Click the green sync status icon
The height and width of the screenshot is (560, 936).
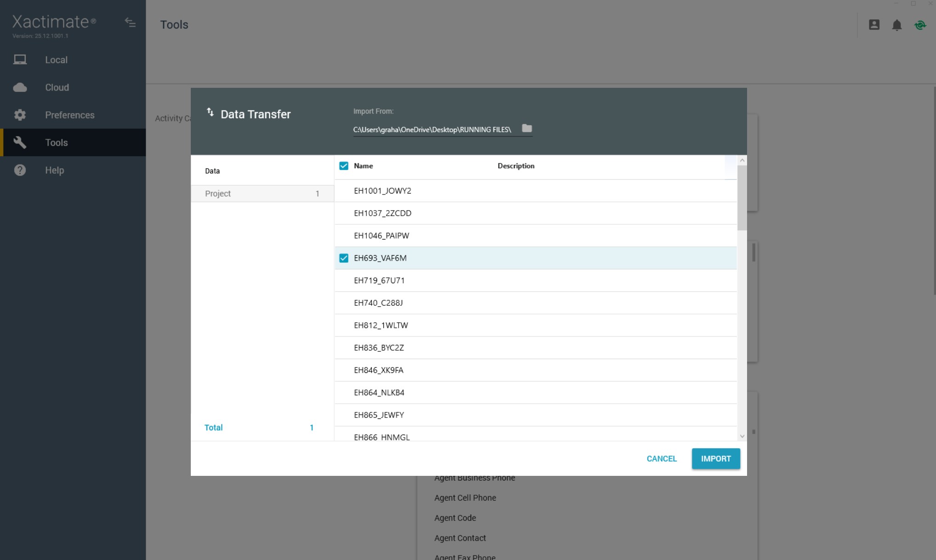(920, 25)
